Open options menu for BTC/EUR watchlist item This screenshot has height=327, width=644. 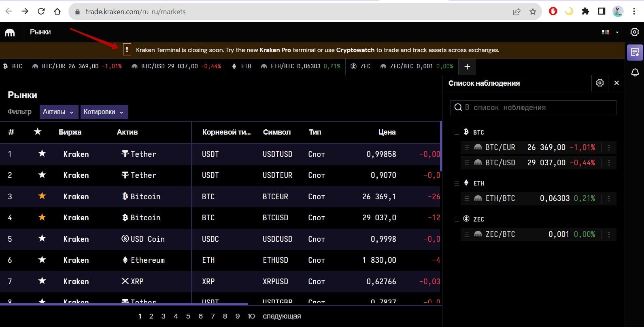pos(609,148)
